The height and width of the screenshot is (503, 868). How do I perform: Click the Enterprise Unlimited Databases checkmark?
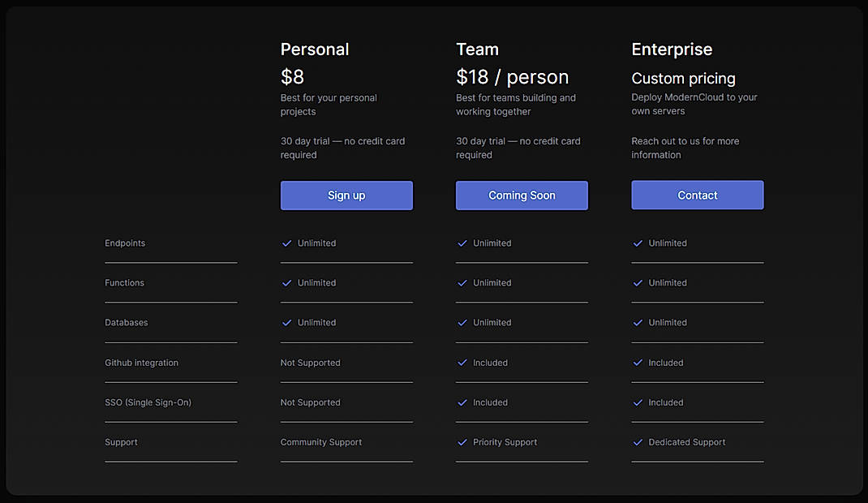(638, 322)
